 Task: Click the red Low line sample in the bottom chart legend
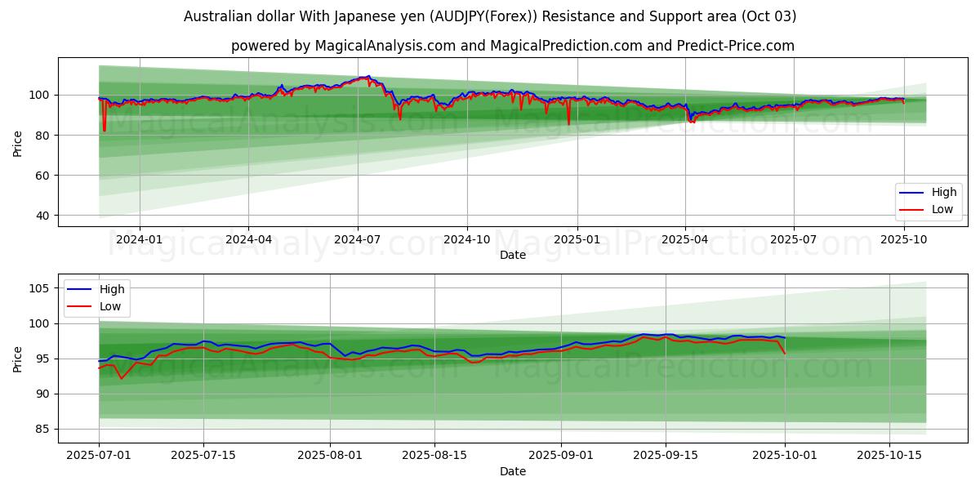point(80,306)
